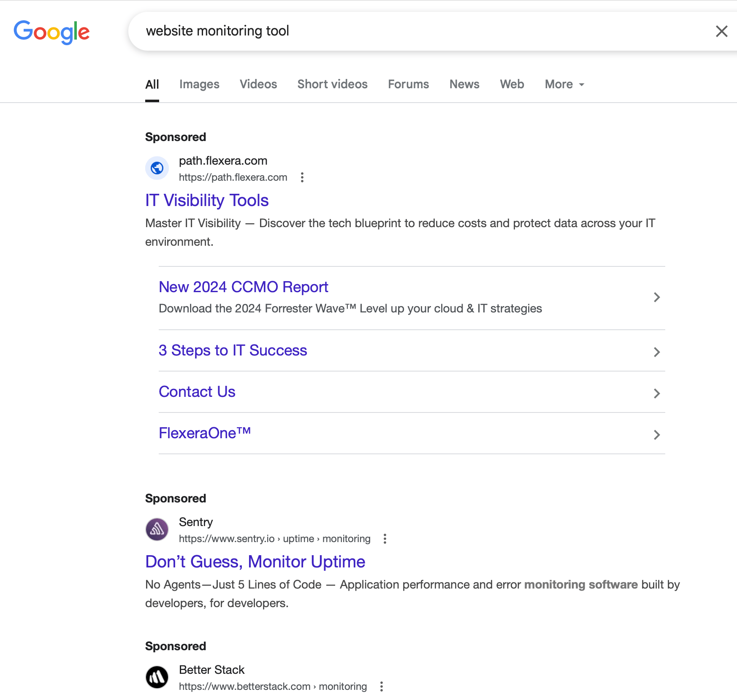Click the betterstack.com monitoring URL
Viewport: 737px width, 700px height.
click(x=273, y=686)
